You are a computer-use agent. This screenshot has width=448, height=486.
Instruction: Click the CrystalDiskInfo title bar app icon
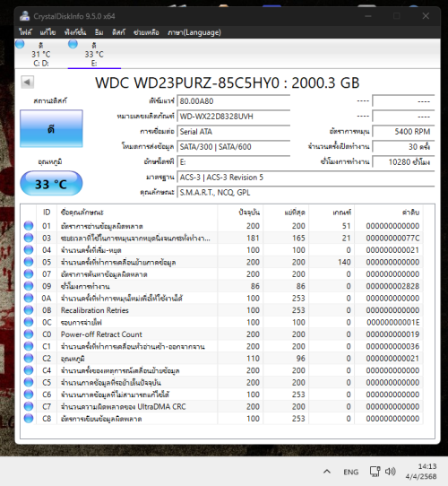point(24,16)
